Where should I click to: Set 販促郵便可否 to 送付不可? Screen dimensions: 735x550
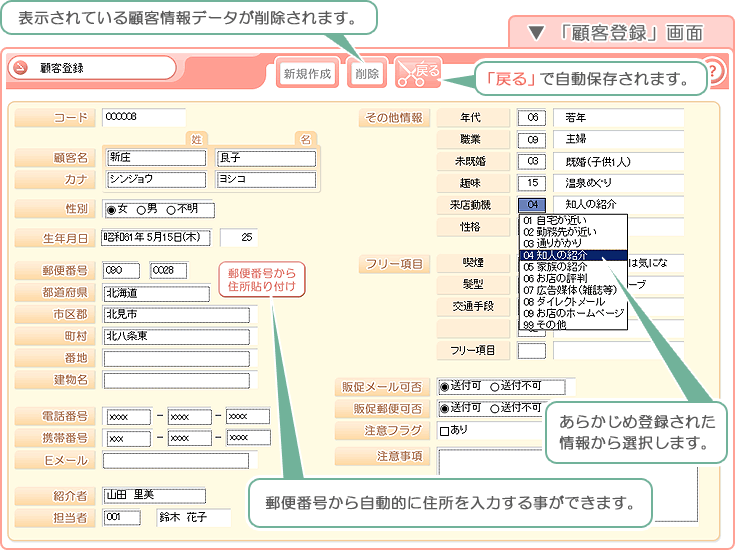[495, 408]
